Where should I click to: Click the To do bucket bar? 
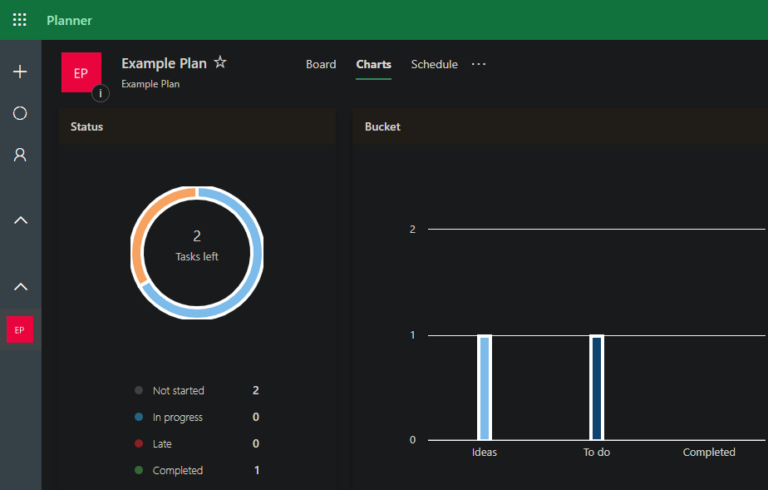pos(597,387)
